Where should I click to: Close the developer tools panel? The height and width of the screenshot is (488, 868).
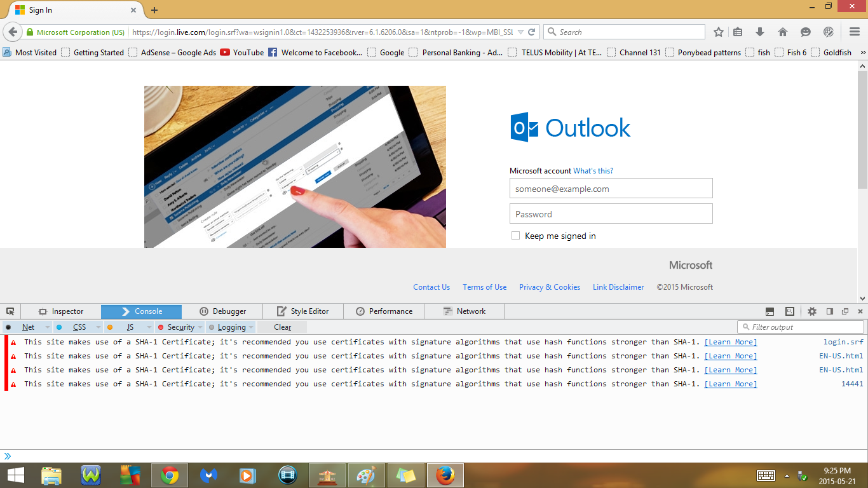pos(860,311)
